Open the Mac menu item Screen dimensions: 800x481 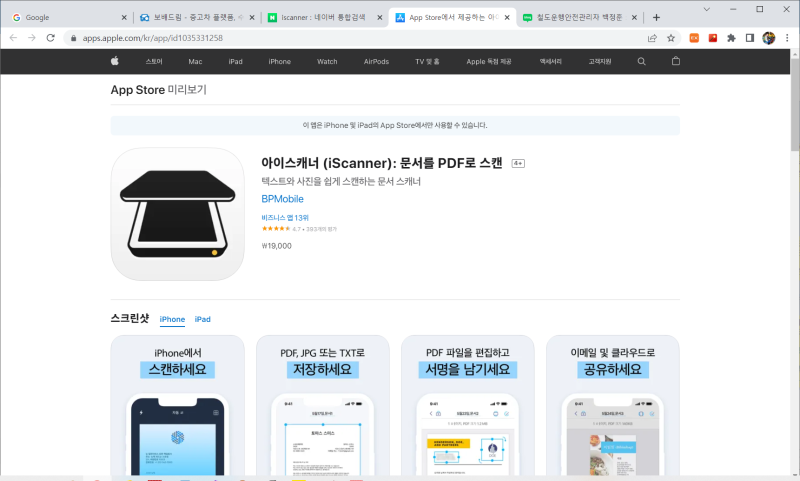(x=195, y=61)
